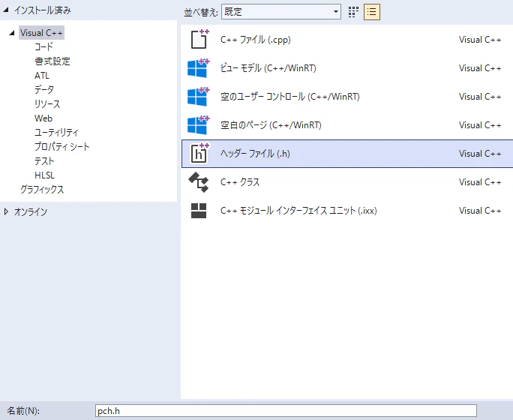Select the グラフィックス category
The width and height of the screenshot is (513, 420).
(x=42, y=190)
